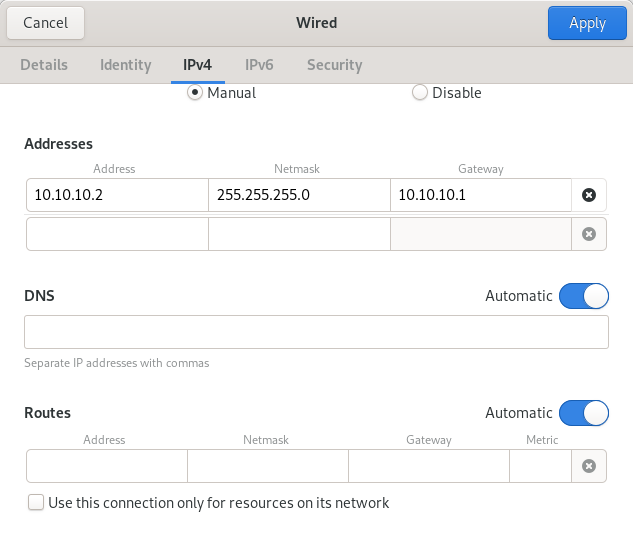
Task: Turn off Automatic DNS switch
Action: coord(584,296)
